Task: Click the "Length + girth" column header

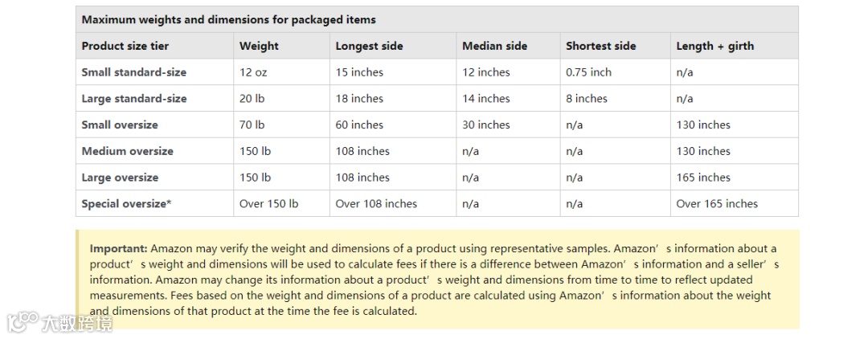Action: click(x=714, y=46)
